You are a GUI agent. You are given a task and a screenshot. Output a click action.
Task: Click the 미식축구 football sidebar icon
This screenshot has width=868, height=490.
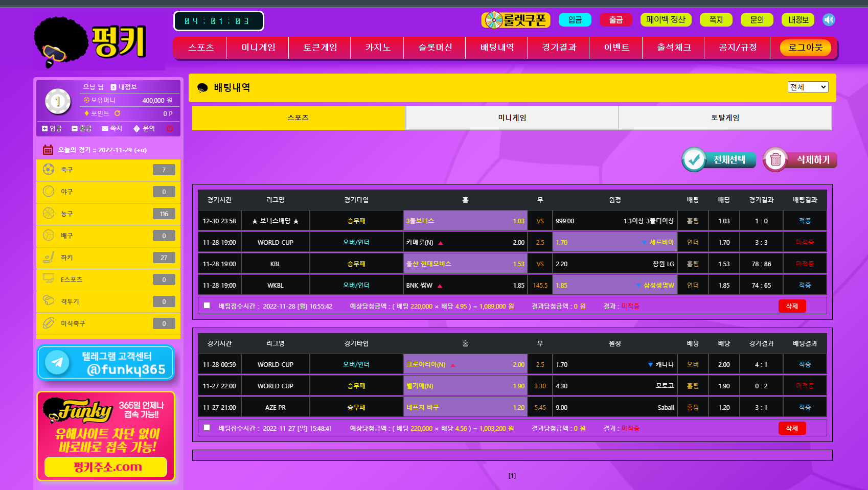click(x=49, y=323)
